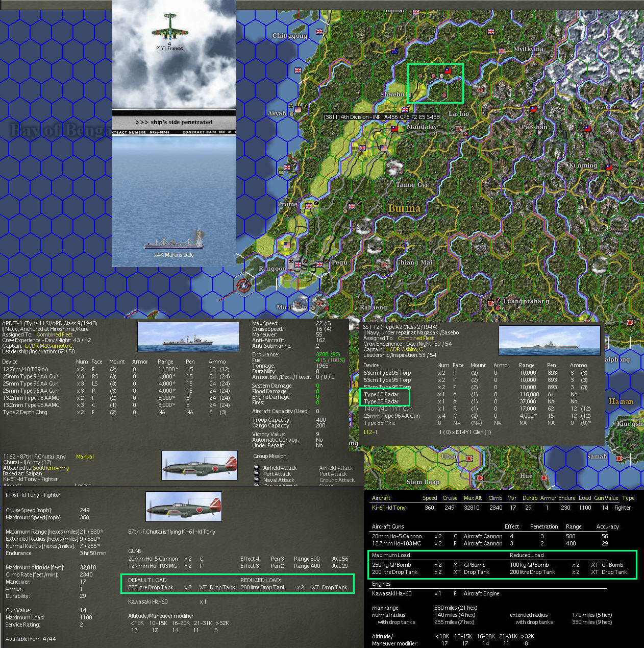The image size is (644, 648).
Task: Select Airfield Attack group mission
Action: pos(280,468)
